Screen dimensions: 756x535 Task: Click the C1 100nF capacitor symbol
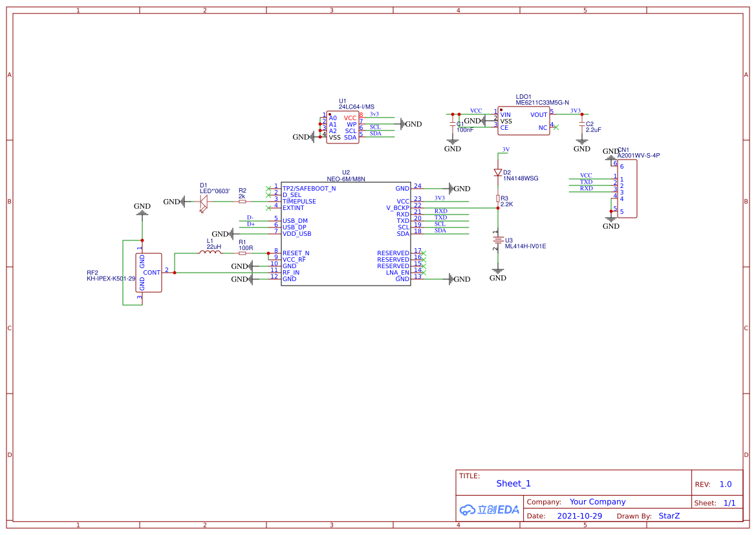(x=453, y=124)
